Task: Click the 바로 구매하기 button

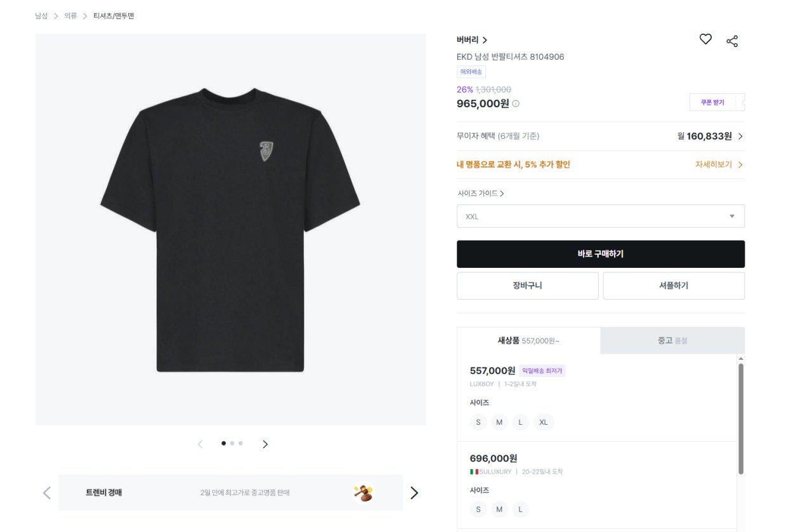Action: click(600, 254)
